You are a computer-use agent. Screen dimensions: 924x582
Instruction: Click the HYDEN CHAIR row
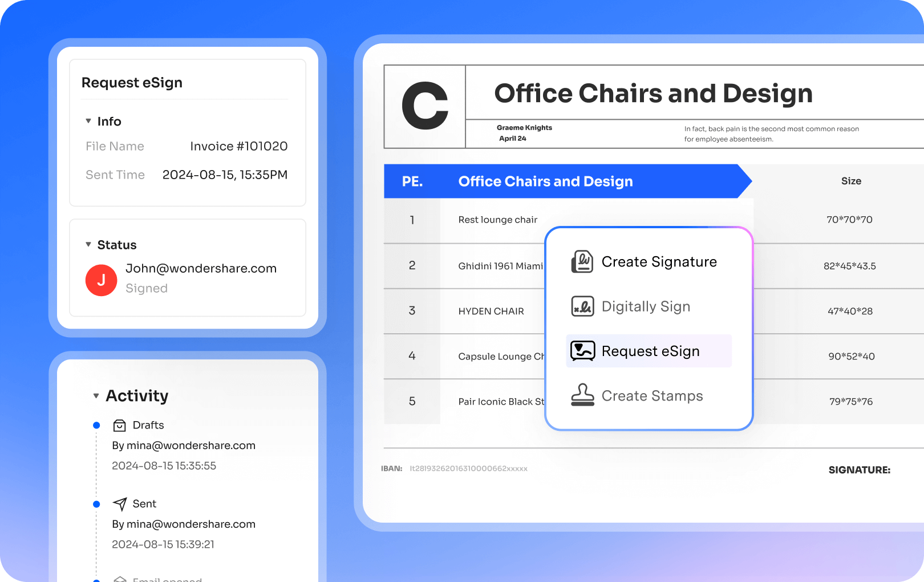tap(491, 311)
